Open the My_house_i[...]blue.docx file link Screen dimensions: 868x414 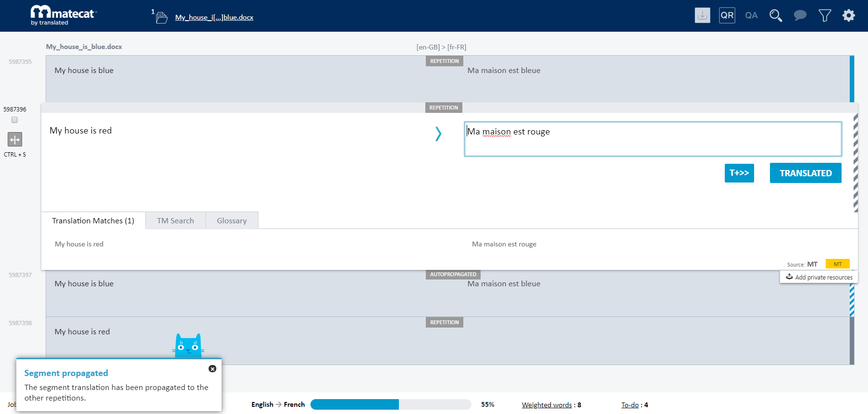[214, 17]
